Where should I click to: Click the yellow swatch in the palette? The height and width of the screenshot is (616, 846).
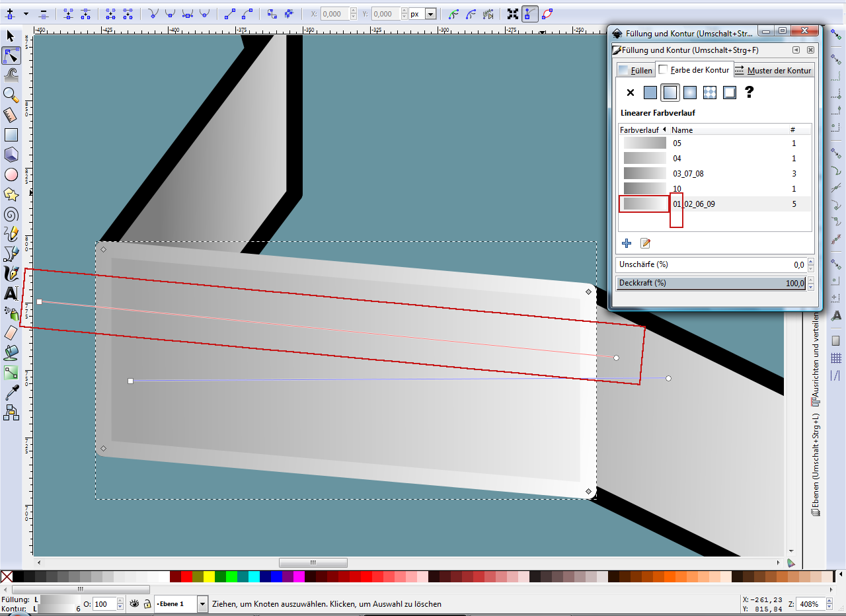coord(209,577)
